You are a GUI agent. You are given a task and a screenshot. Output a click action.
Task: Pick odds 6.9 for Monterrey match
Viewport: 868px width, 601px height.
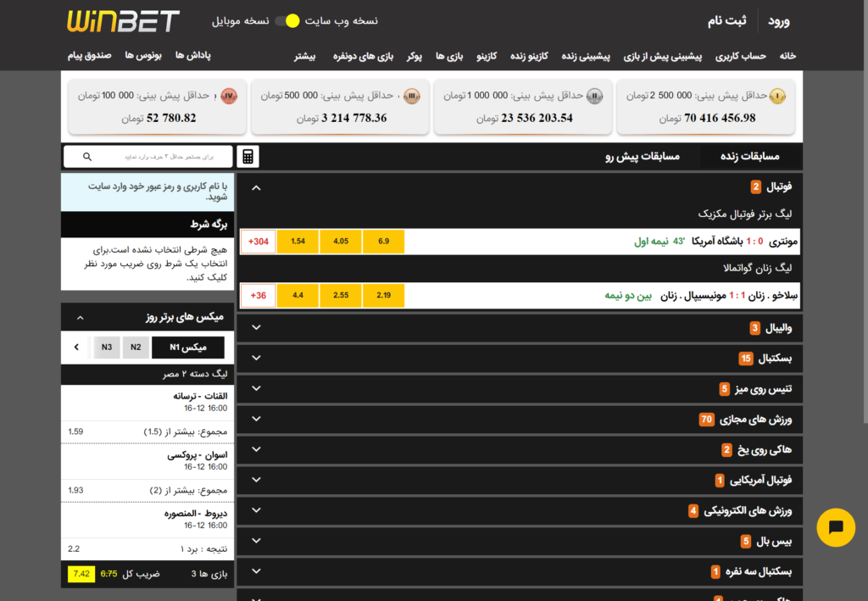click(x=384, y=242)
